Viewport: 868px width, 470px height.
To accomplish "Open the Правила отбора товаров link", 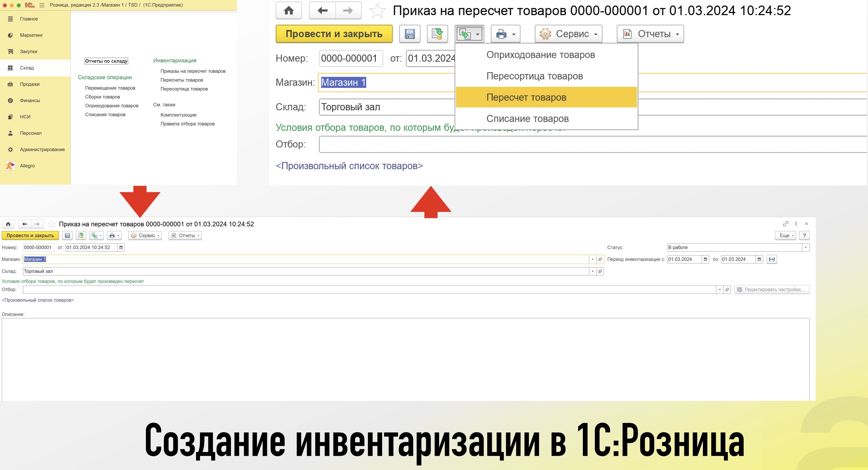I will (x=187, y=124).
